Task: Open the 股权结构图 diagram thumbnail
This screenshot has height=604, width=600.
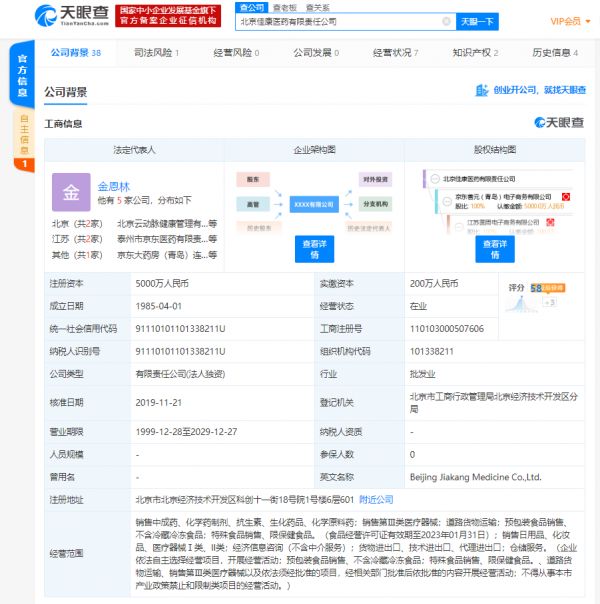Action: [494, 200]
